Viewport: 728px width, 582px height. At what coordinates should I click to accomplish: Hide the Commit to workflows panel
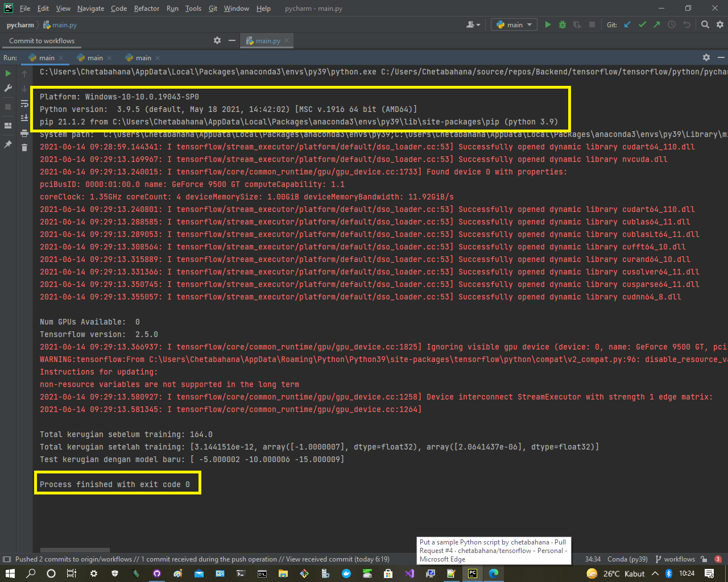(x=231, y=40)
